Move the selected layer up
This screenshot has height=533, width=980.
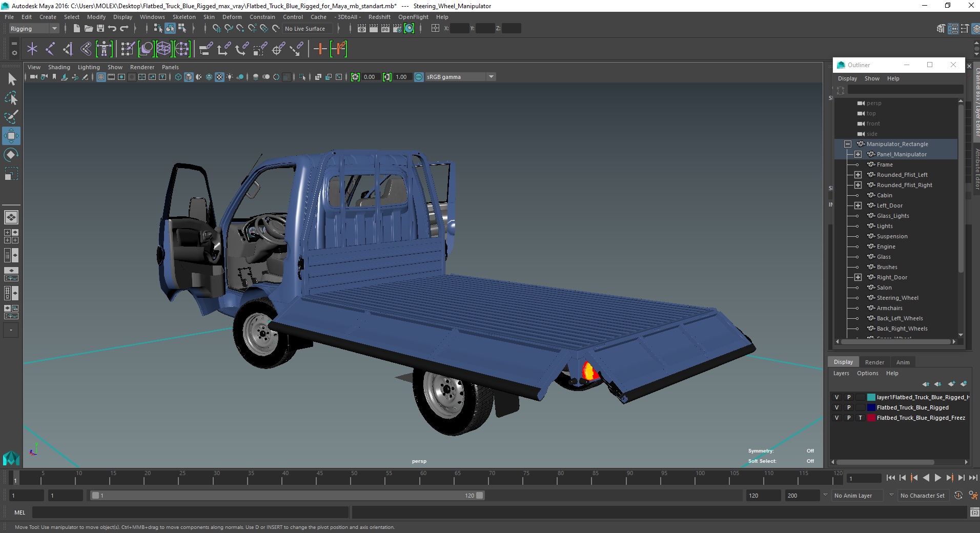pyautogui.click(x=926, y=383)
